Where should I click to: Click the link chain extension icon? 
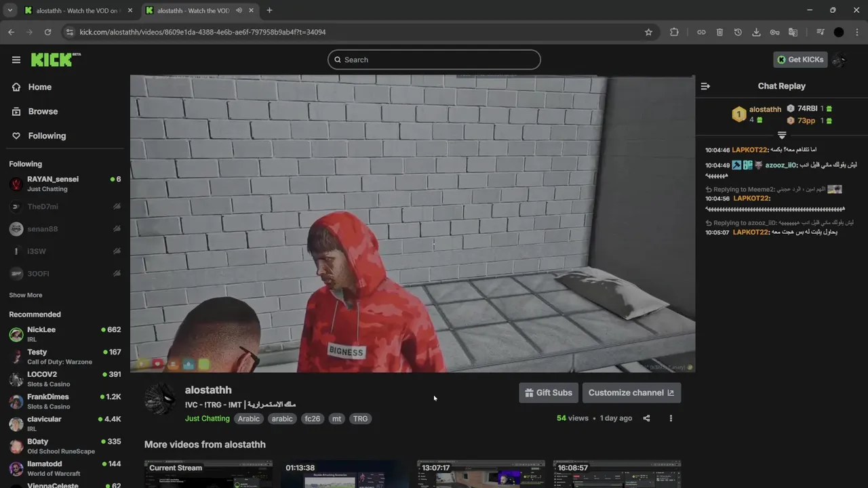coord(701,32)
